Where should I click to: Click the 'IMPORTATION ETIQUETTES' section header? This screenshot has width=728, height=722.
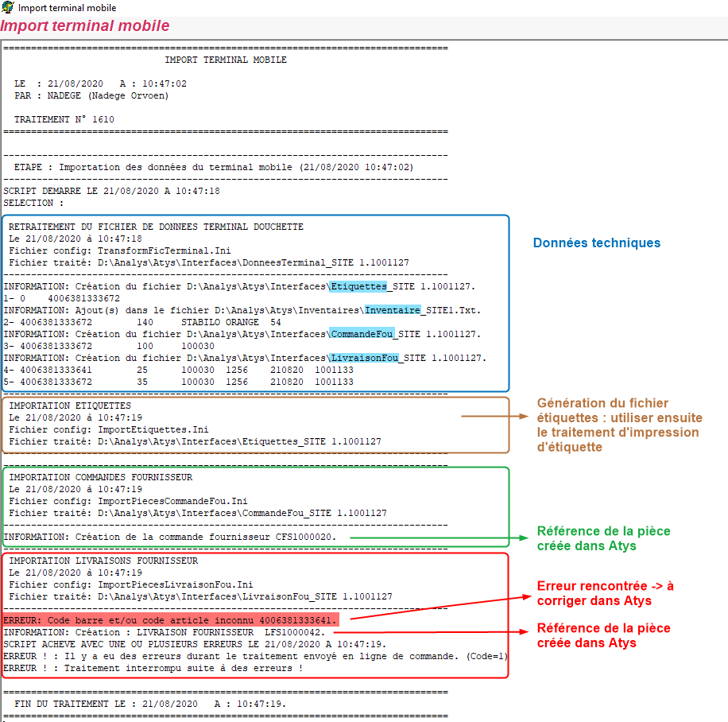coord(70,406)
